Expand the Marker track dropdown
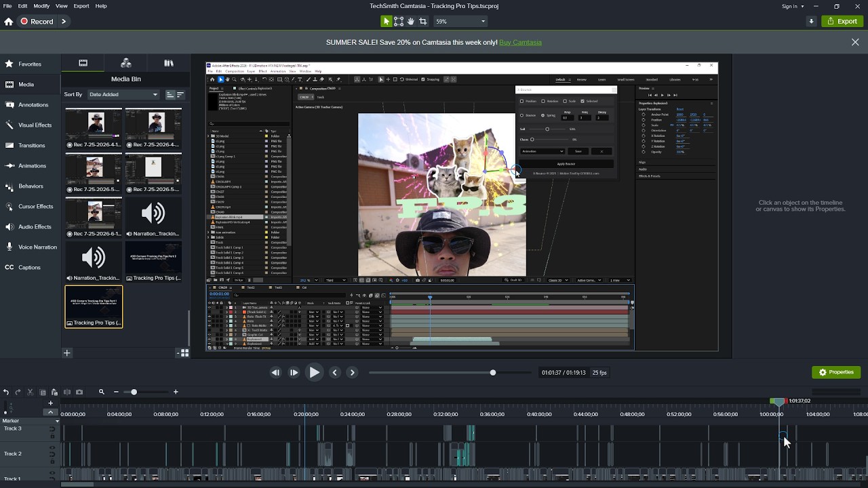868x488 pixels. click(57, 421)
